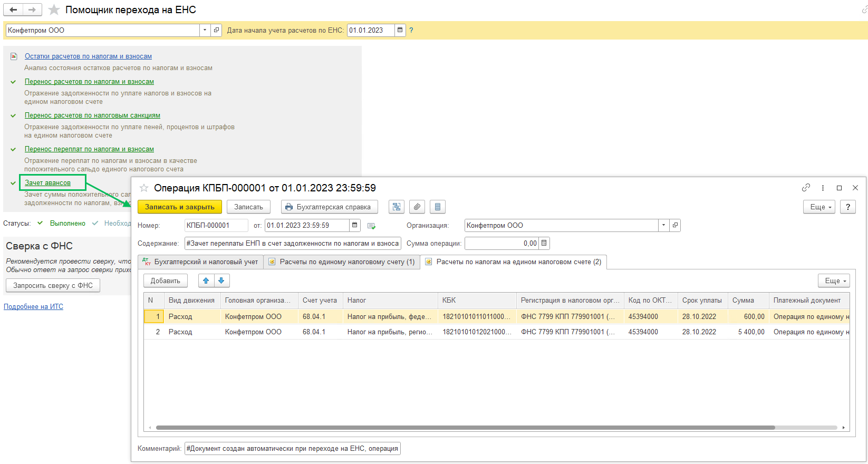Print the Бухгалтерская справка
Viewport: 868px width, 464px height.
tap(329, 207)
